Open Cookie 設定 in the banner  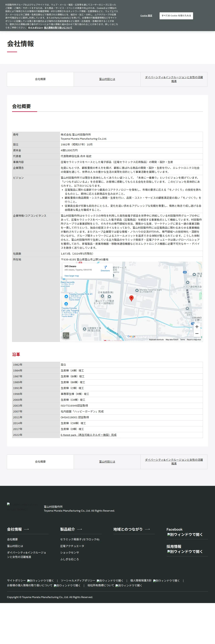(x=146, y=16)
